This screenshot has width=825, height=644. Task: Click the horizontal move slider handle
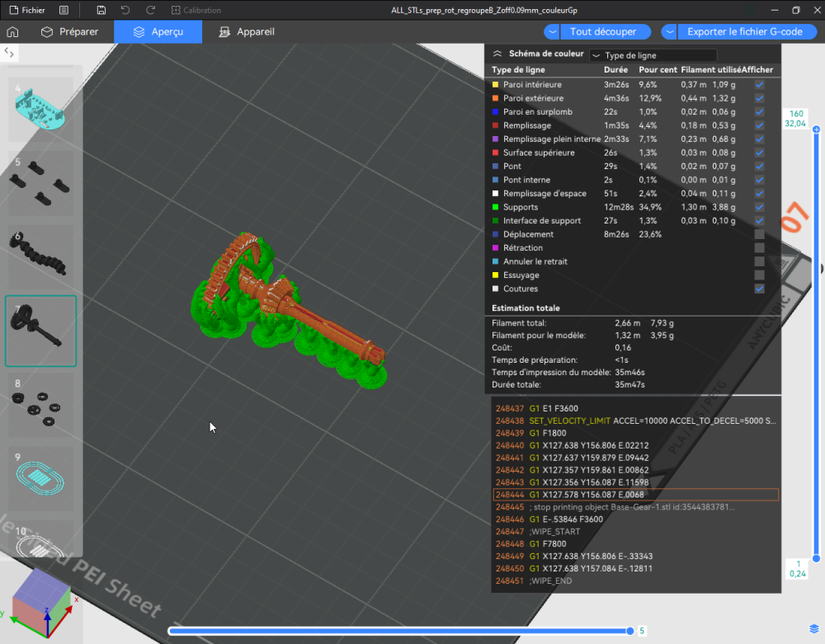click(x=629, y=631)
